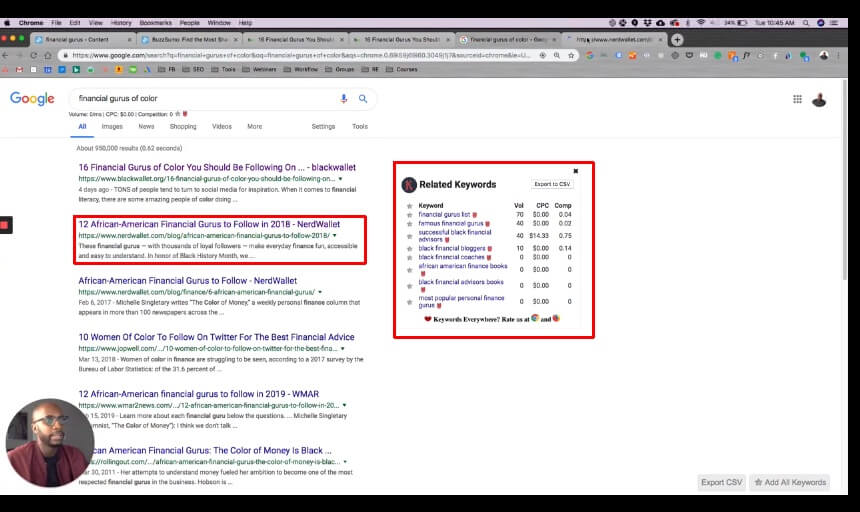Click the Google account avatar on the page
860x512 pixels.
coord(819,100)
